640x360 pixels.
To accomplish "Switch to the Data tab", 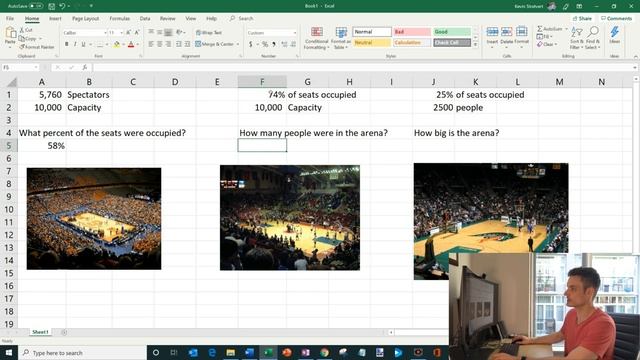I will pyautogui.click(x=145, y=18).
